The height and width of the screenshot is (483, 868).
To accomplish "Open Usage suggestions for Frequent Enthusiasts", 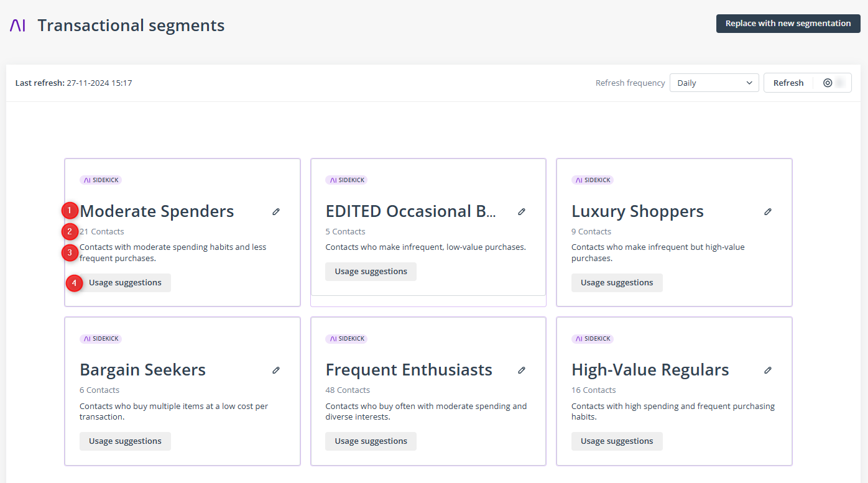I will coord(371,441).
